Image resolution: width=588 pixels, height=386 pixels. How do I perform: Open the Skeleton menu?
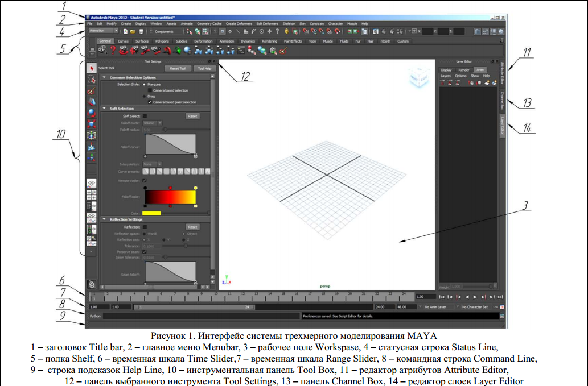click(x=289, y=23)
